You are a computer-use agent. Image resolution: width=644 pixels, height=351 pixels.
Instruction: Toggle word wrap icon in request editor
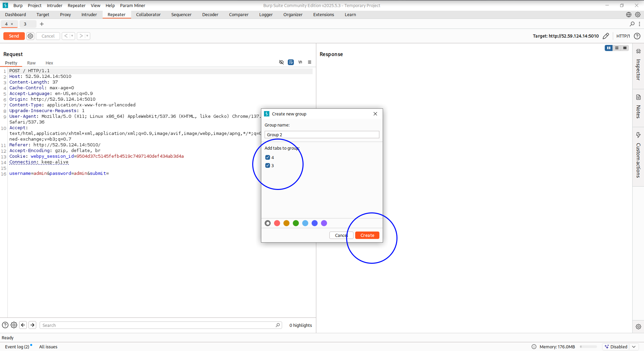(x=291, y=62)
